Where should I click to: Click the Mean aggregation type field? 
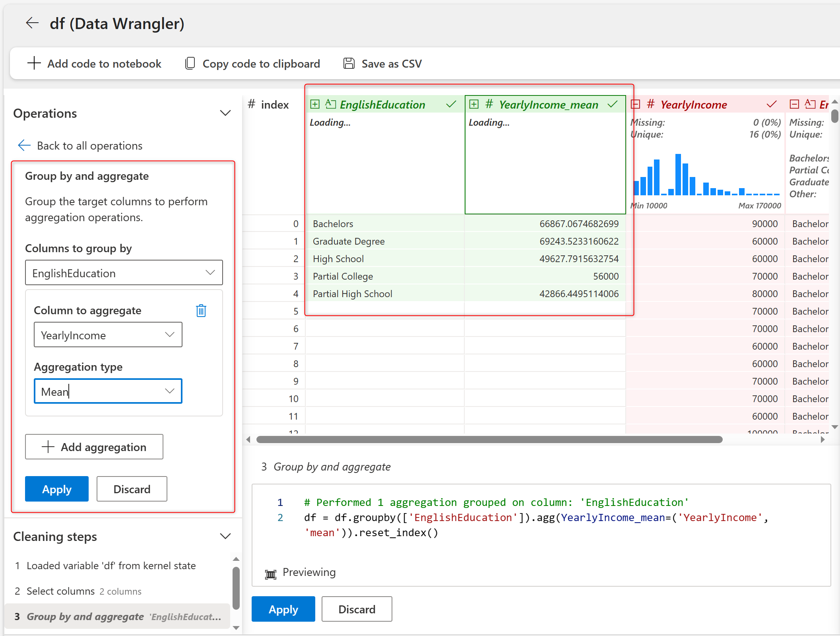pos(108,391)
